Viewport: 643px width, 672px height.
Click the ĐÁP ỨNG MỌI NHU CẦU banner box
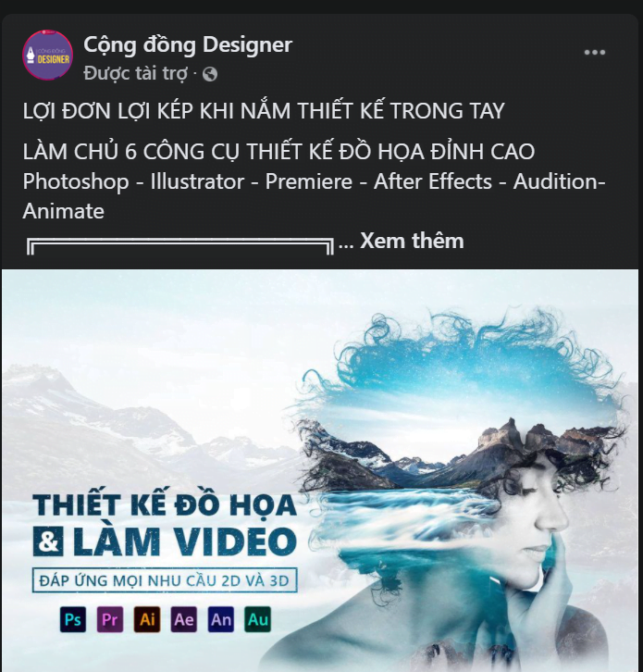coord(165,580)
